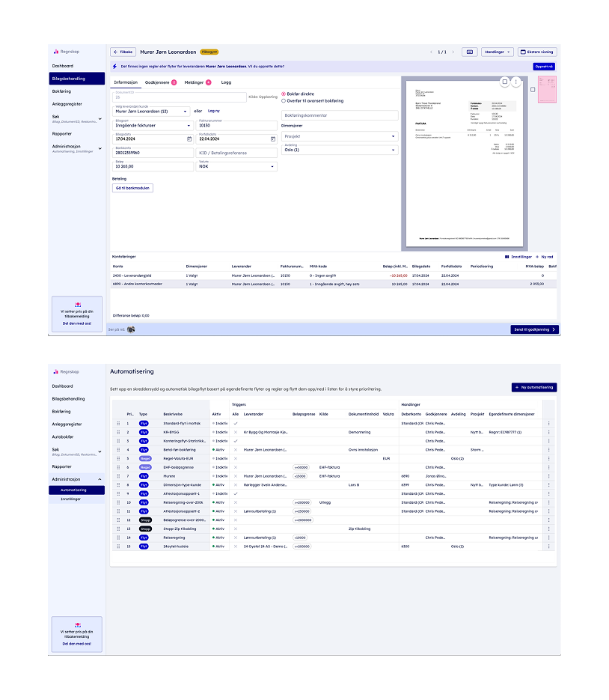Screen dimensions: 609x700
Task: Click the Bokføringskommentar input field
Action: (340, 115)
